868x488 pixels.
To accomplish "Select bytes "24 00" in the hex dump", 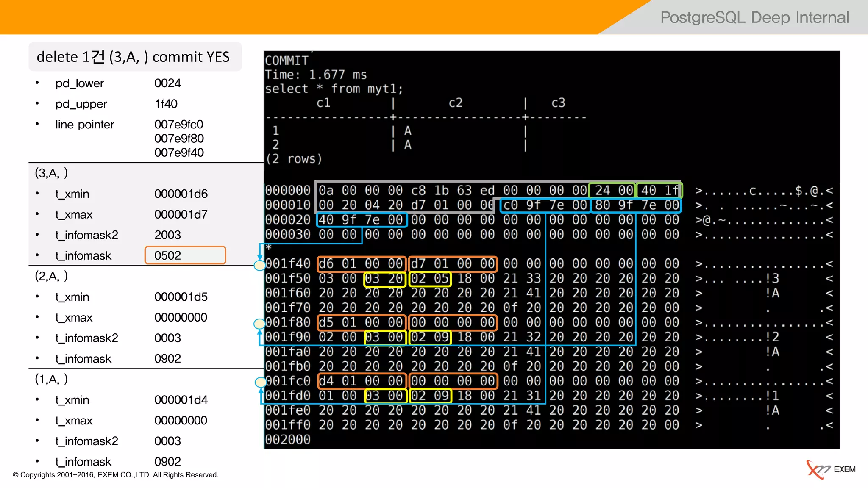I will coord(612,191).
